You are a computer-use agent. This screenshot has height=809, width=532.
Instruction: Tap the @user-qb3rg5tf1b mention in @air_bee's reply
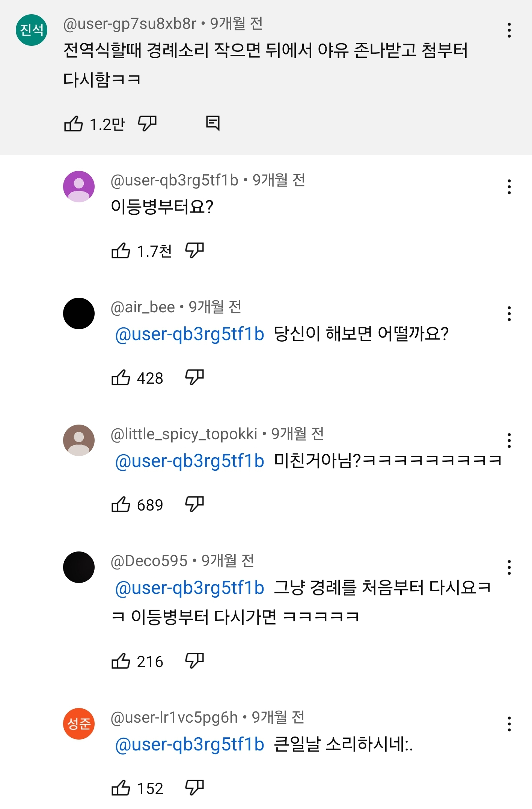[x=190, y=334]
